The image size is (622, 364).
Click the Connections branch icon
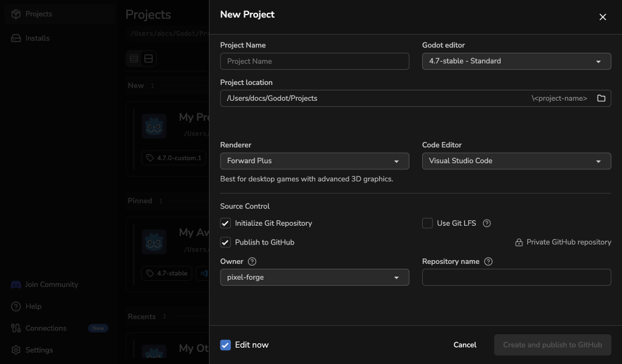tap(16, 328)
